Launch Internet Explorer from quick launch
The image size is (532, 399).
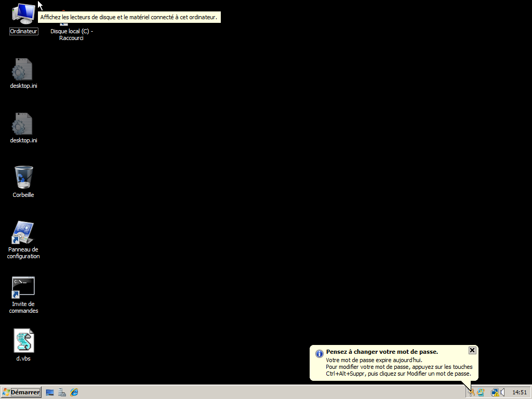pos(74,392)
